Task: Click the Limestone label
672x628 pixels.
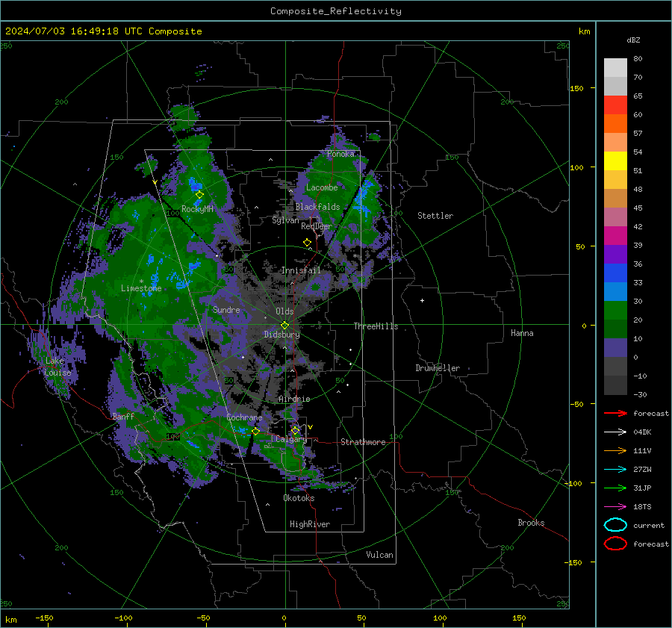Action: 141,288
